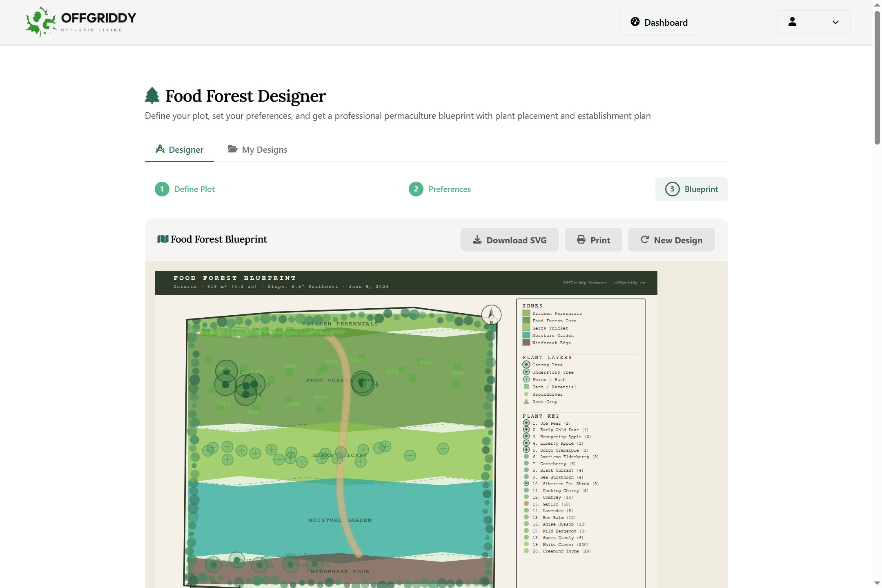Image resolution: width=882 pixels, height=588 pixels.
Task: Click the Berry Thicket label on map
Action: [340, 455]
